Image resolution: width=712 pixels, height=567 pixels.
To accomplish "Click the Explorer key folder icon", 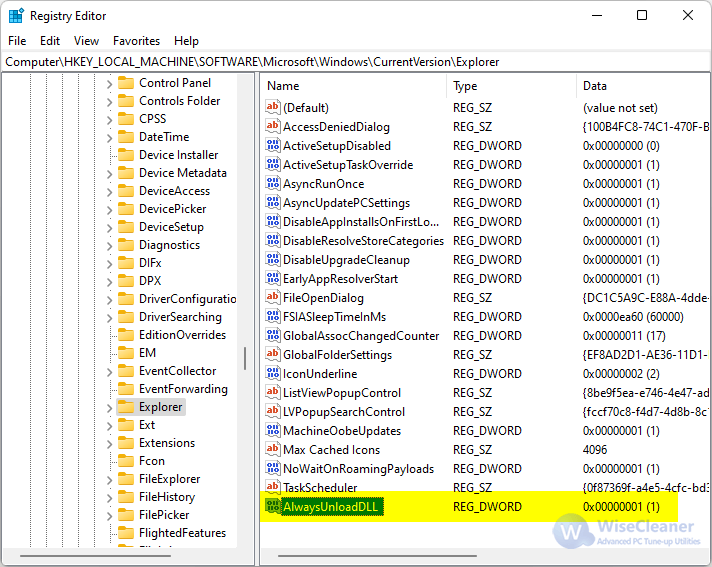I will pyautogui.click(x=126, y=407).
